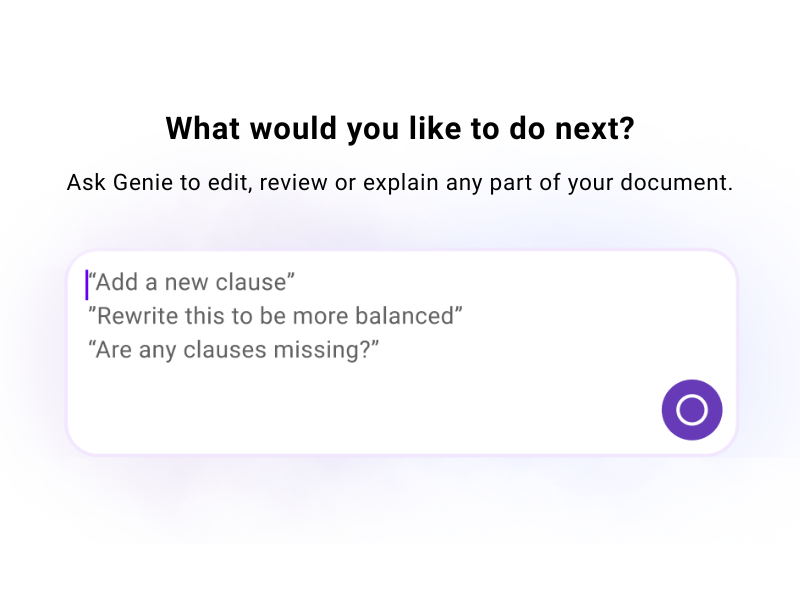This screenshot has width=800, height=600.
Task: Click the heading "What would you like to do next?"
Action: click(x=400, y=128)
